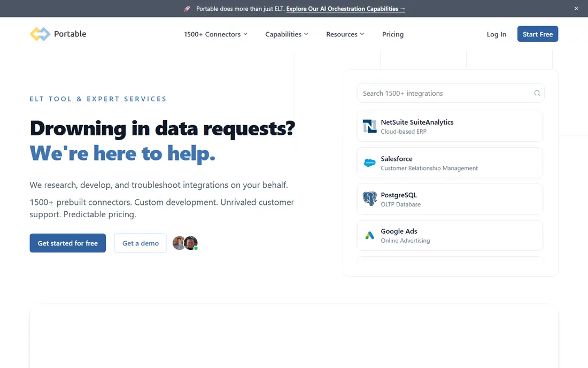
Task: Click the Portable logo icon
Action: point(40,34)
